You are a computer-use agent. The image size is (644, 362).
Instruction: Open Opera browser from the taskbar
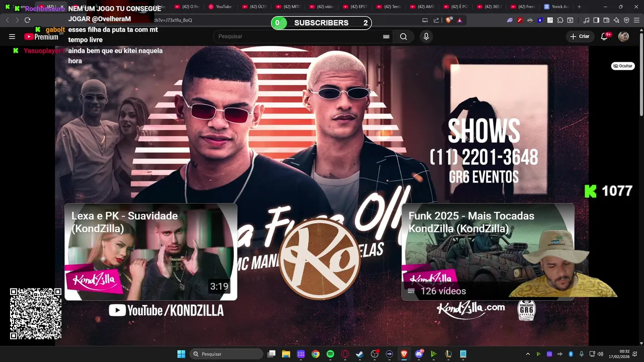[x=345, y=354]
